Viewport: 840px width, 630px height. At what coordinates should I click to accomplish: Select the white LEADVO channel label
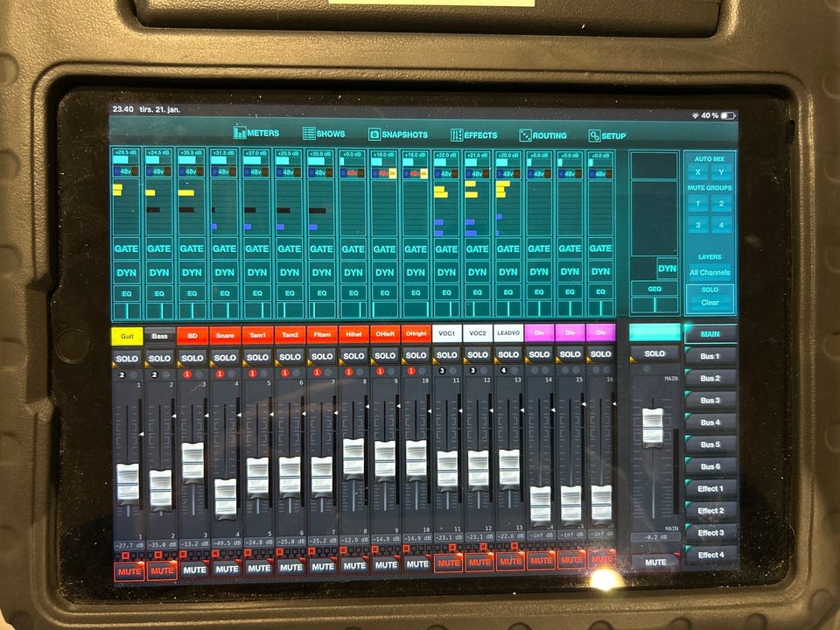click(508, 332)
